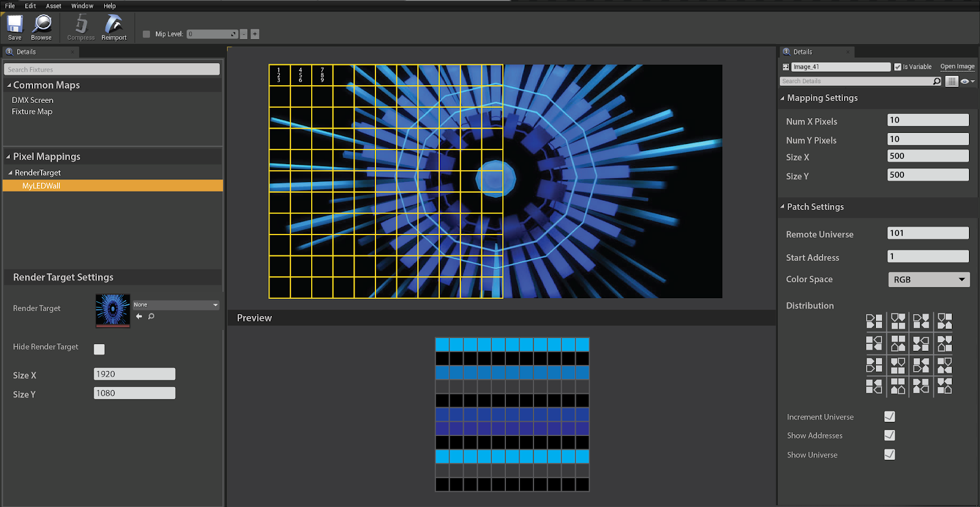Select third Distribution icon in second row
Screen dimensions: 980x507
921,343
